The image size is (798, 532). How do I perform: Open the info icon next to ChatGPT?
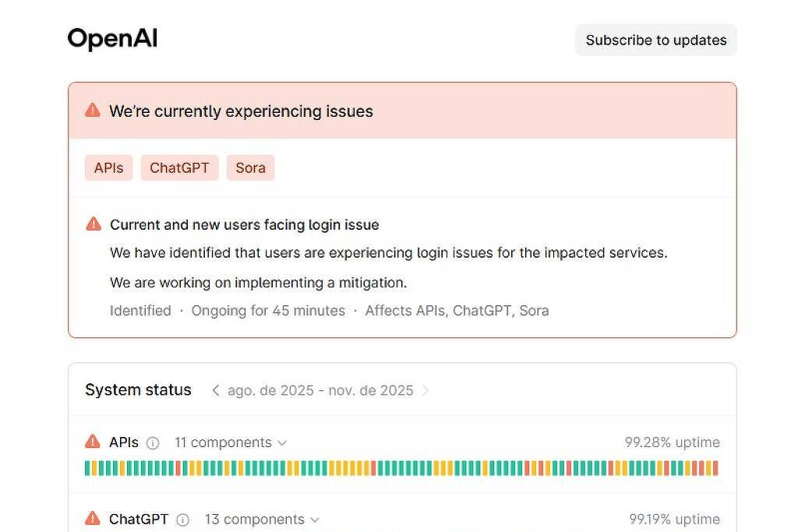coord(182,520)
